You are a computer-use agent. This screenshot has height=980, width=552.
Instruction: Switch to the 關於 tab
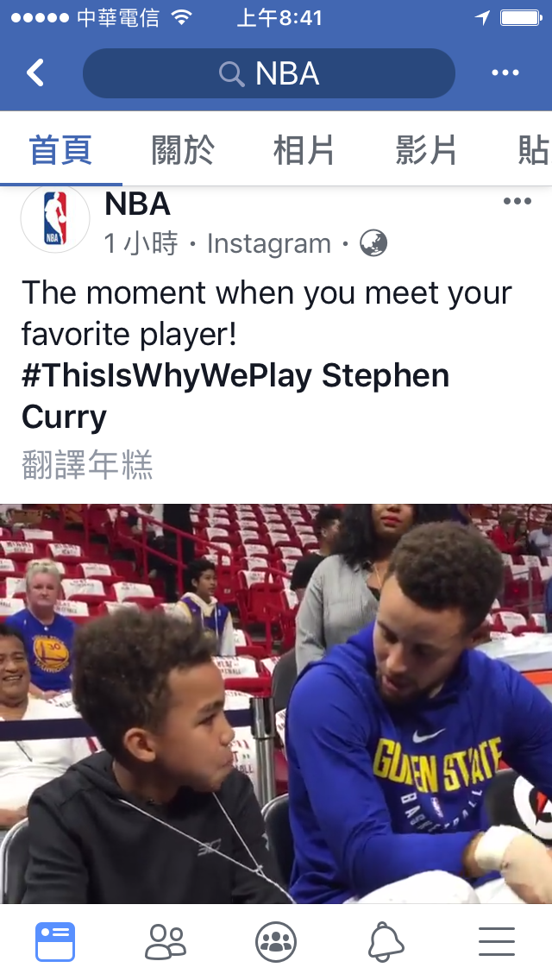pos(183,151)
